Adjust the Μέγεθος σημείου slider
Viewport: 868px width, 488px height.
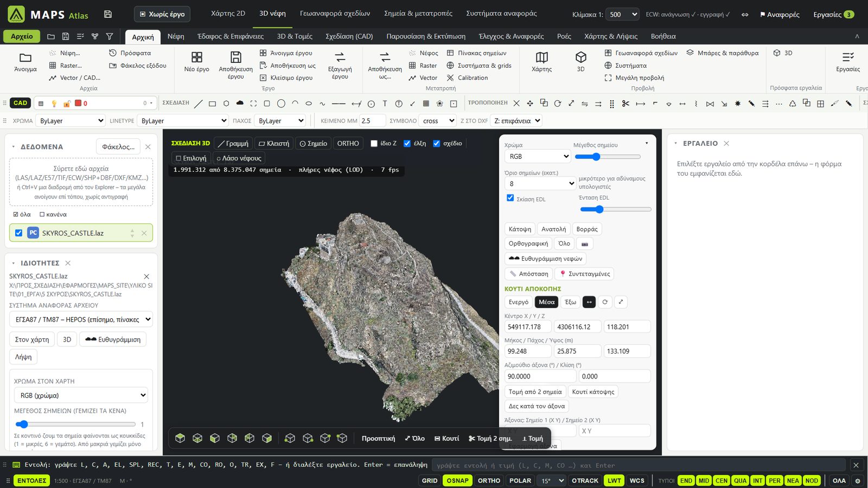pyautogui.click(x=608, y=157)
